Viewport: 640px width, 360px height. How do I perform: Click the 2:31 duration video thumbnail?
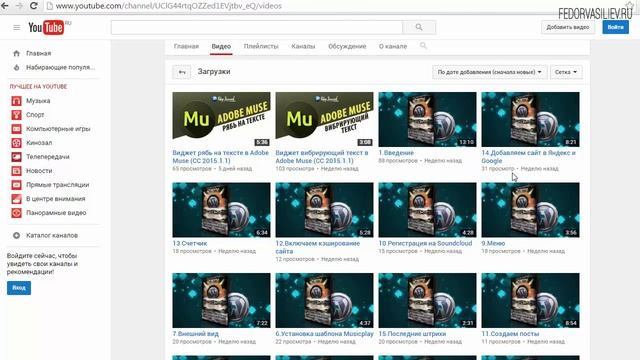click(x=427, y=300)
